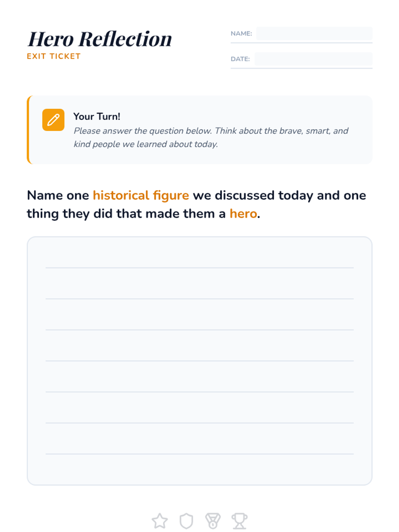
Task: Click the Hero Reflection title
Action: pyautogui.click(x=100, y=39)
